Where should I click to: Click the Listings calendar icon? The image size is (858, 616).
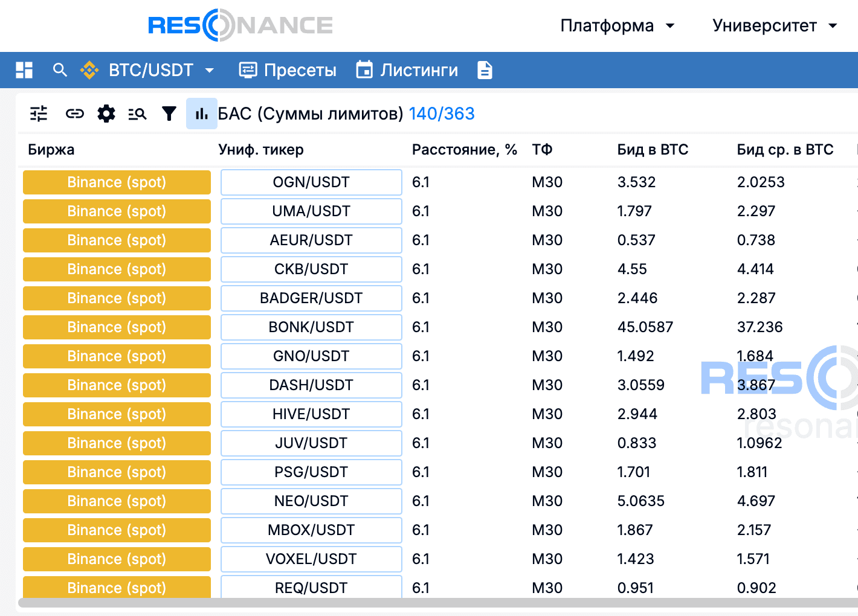coord(364,70)
